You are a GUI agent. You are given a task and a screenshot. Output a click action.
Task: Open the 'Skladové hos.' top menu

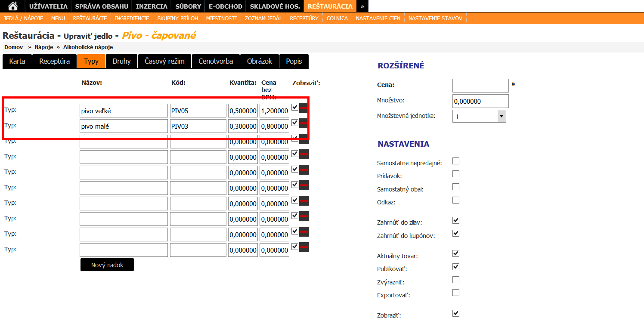tap(275, 6)
